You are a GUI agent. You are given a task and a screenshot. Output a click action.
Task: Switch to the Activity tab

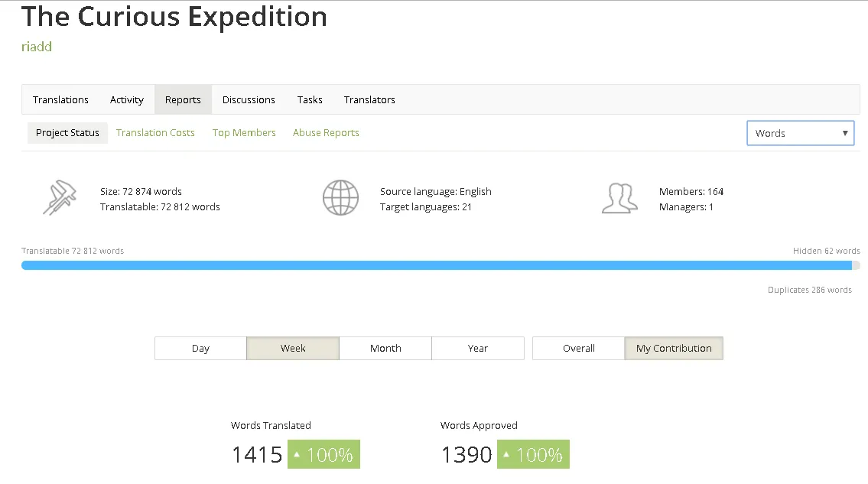coord(127,99)
